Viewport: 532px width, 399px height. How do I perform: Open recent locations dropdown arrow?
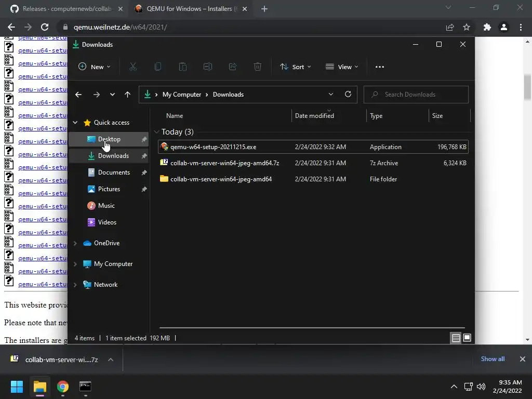(112, 95)
